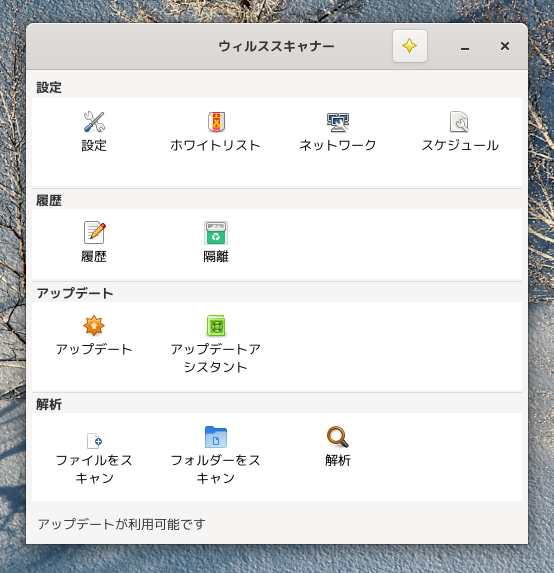Click the ウィルススキャナー title bar text

point(276,46)
